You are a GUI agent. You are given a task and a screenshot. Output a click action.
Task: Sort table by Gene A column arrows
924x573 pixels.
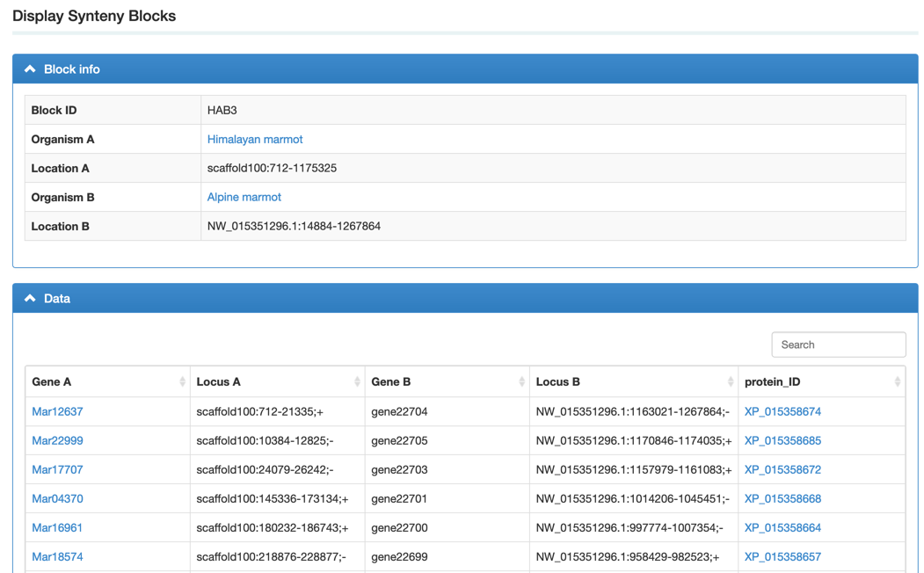coord(182,381)
